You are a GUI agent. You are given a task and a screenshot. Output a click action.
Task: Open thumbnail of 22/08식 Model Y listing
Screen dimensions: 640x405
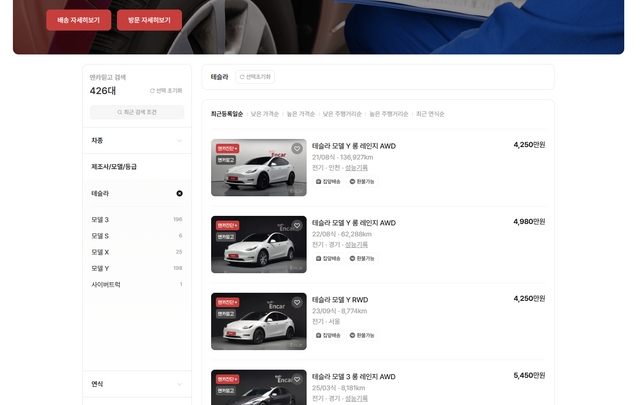pos(259,245)
